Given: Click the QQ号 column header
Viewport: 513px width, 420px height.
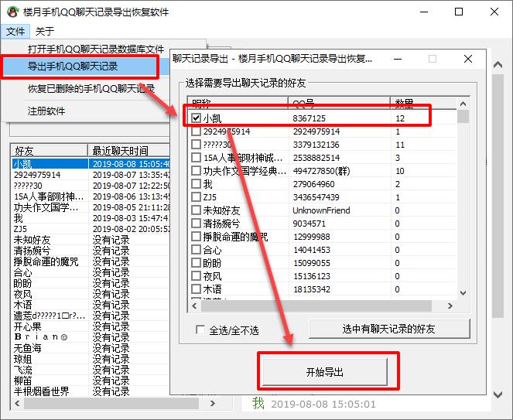Looking at the screenshot, I should 339,102.
